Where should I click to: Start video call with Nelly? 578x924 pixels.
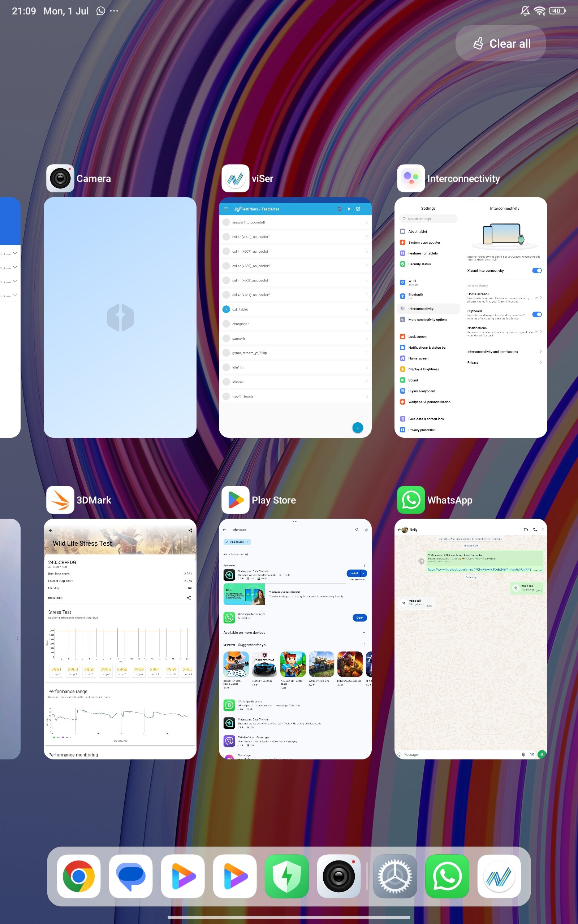(526, 529)
